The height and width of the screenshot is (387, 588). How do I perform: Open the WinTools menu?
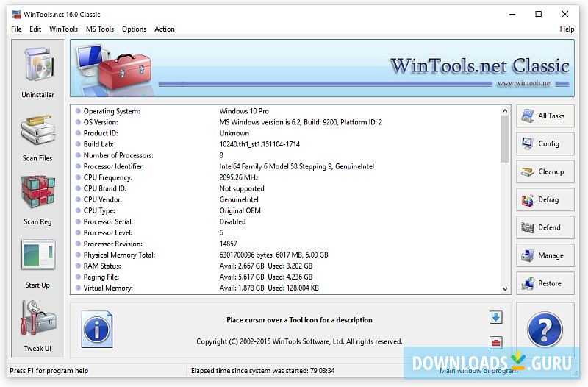63,29
